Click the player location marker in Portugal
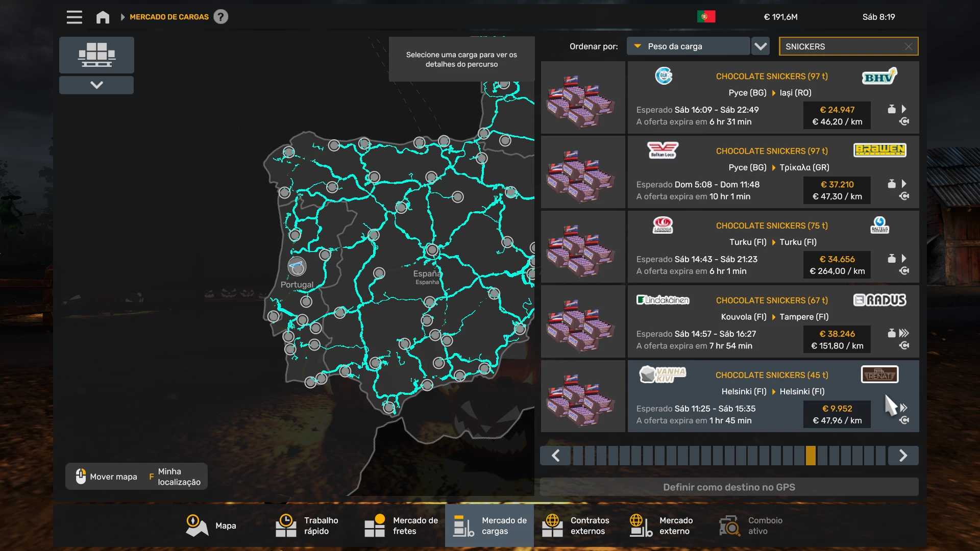Viewport: 980px width, 551px height. (297, 266)
